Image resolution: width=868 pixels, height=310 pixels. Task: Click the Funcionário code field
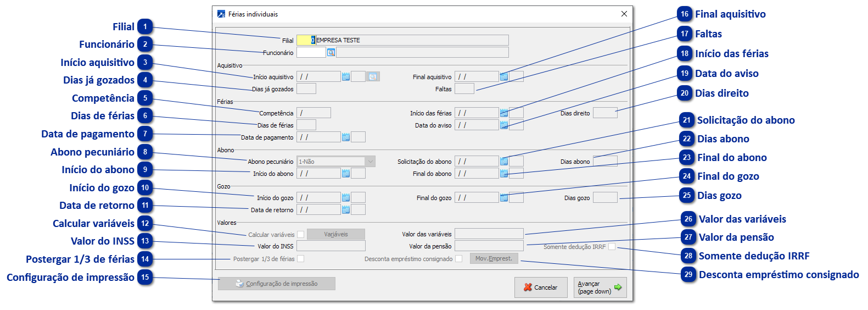(x=311, y=52)
